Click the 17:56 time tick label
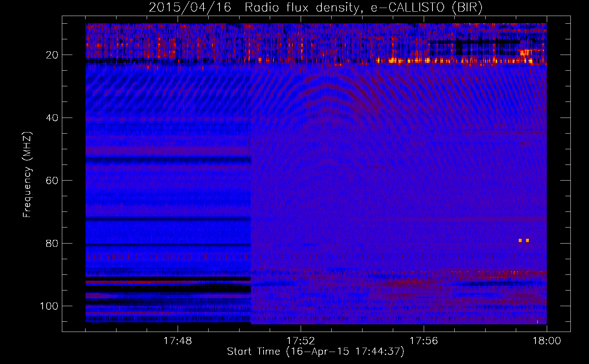589x364 pixels. [x=424, y=341]
